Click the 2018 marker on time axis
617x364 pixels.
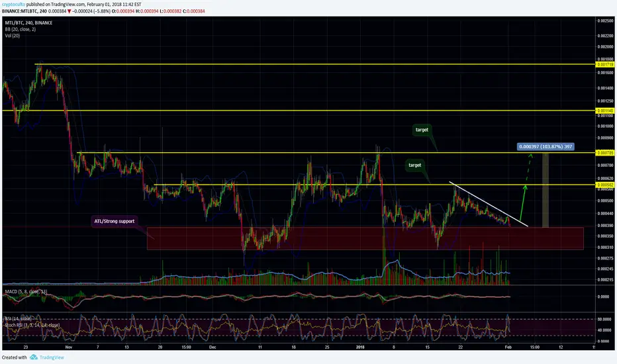tap(359, 347)
